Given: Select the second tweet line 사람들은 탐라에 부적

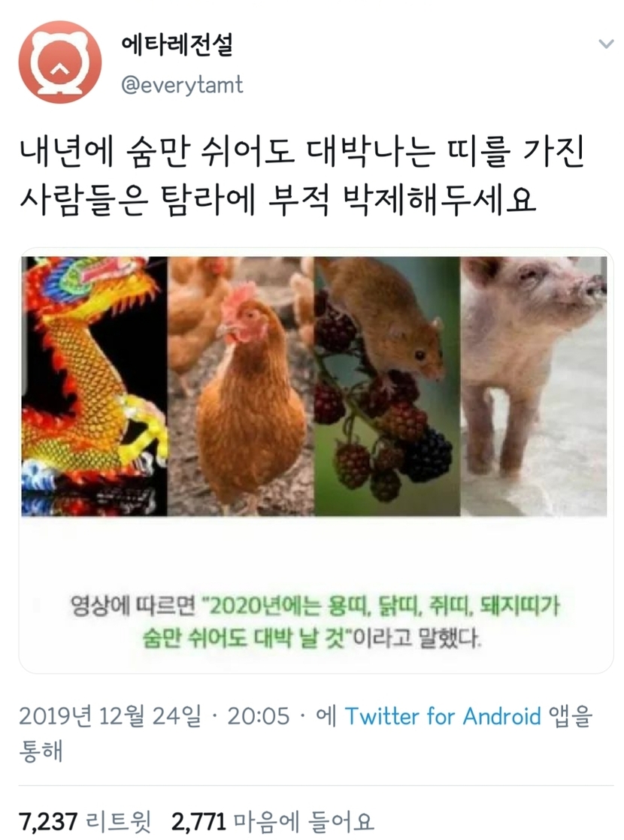Looking at the screenshot, I should [277, 200].
